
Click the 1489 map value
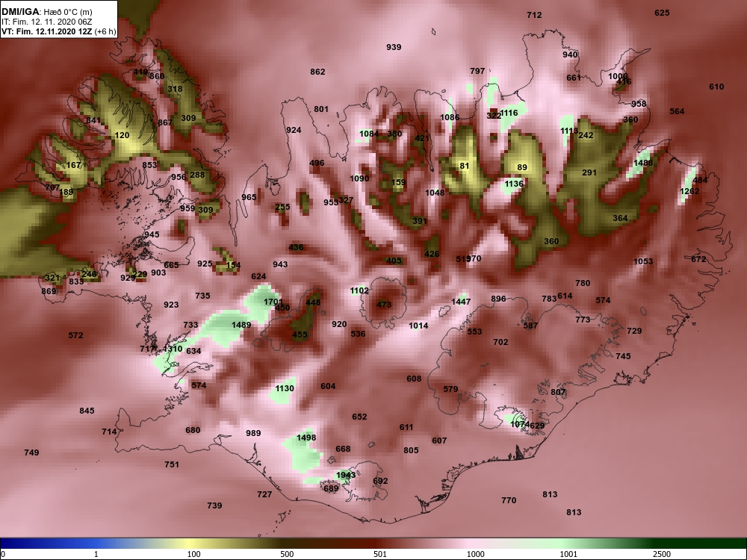241,325
